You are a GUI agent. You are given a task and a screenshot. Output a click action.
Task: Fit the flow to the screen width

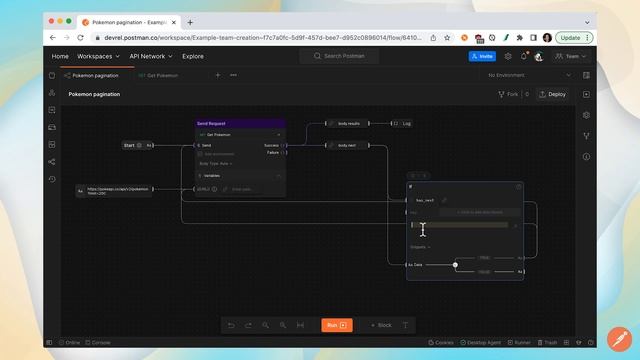pyautogui.click(x=300, y=325)
